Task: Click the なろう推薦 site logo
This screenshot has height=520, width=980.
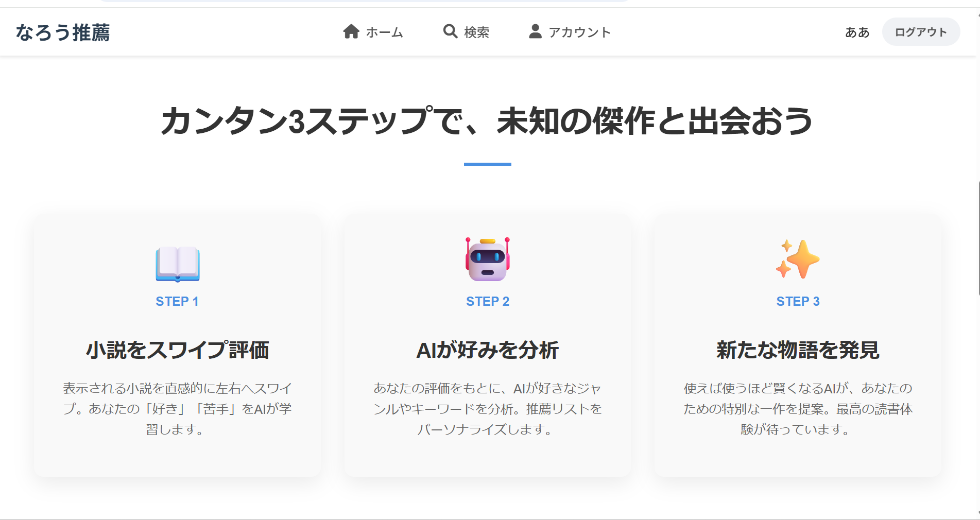Action: point(63,32)
